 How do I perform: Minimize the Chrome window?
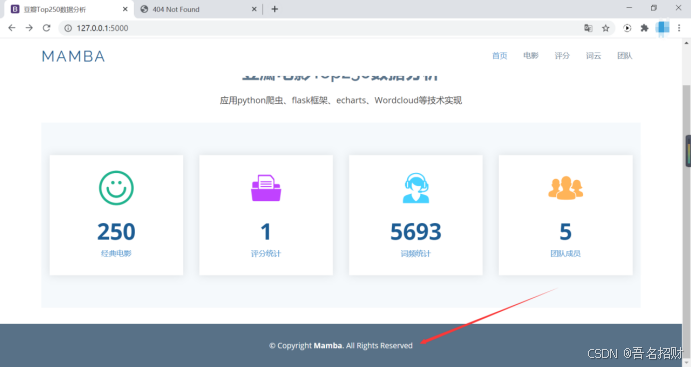[629, 8]
